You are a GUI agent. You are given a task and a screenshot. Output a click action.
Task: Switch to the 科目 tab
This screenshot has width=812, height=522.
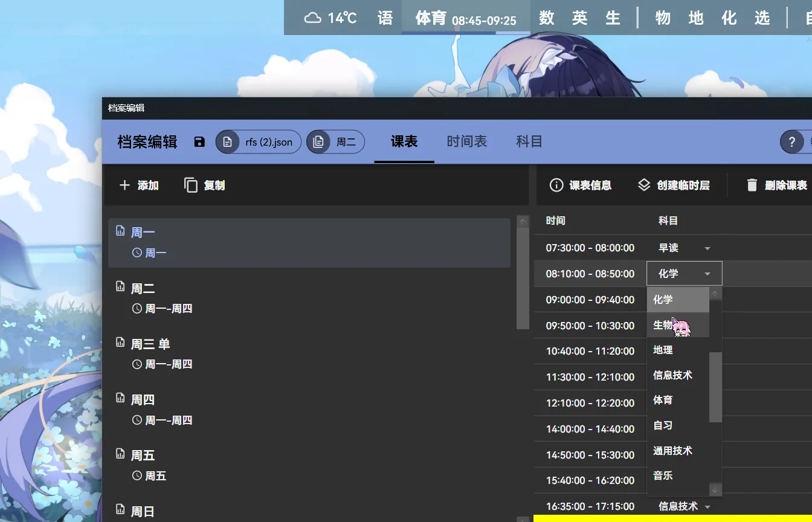pos(529,141)
